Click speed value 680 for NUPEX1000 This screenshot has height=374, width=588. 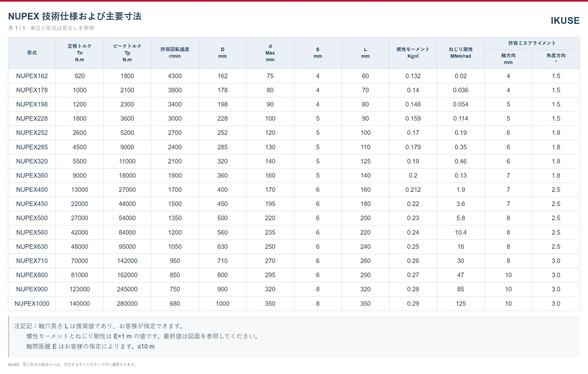pyautogui.click(x=175, y=303)
